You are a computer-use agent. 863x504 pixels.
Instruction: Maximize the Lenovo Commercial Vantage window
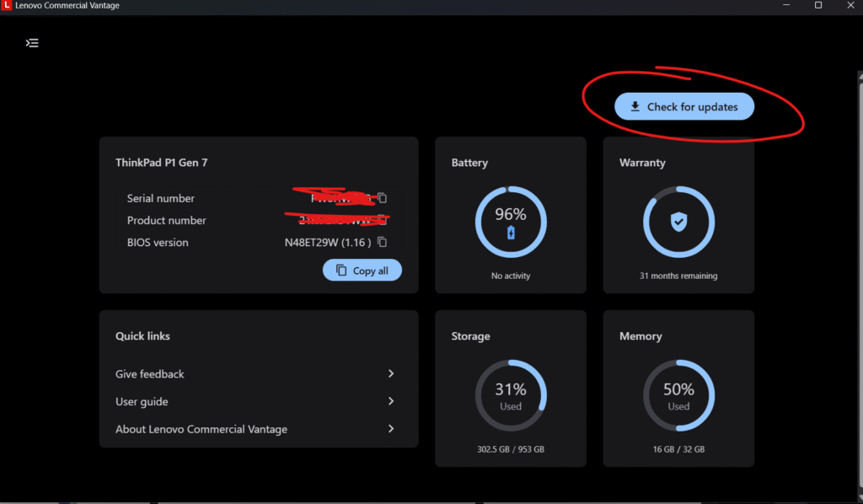[x=817, y=6]
